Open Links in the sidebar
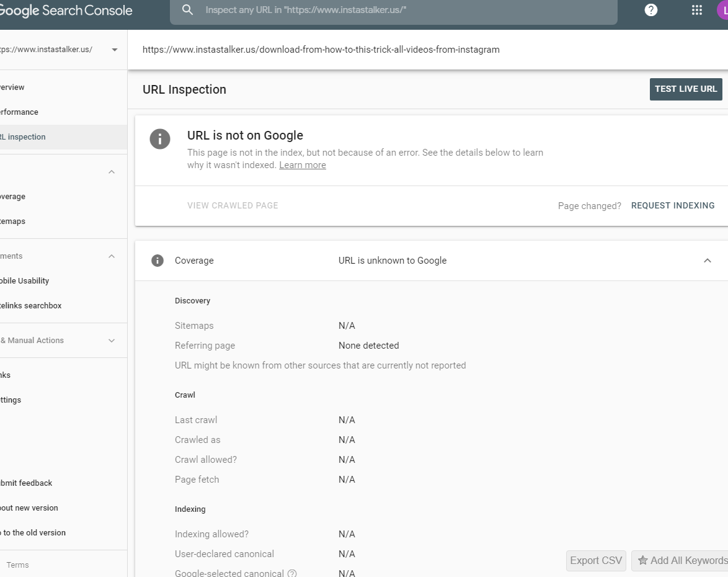This screenshot has height=577, width=728. click(63, 375)
